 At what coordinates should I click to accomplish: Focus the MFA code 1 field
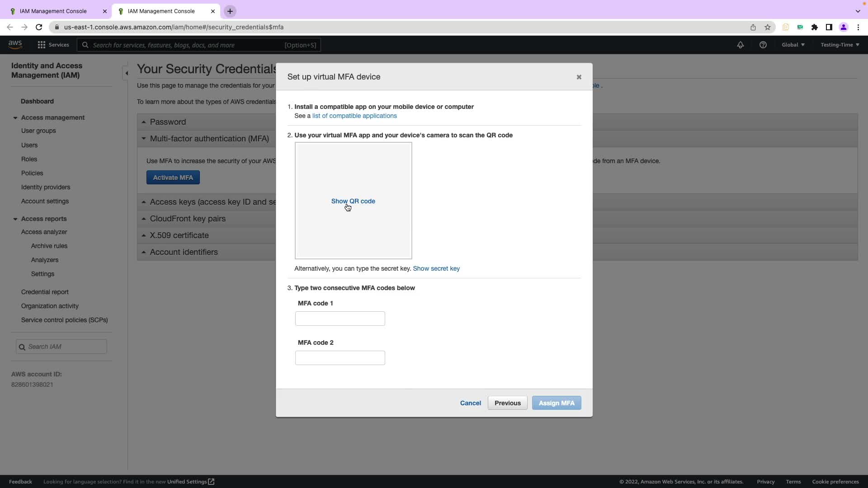click(x=340, y=319)
